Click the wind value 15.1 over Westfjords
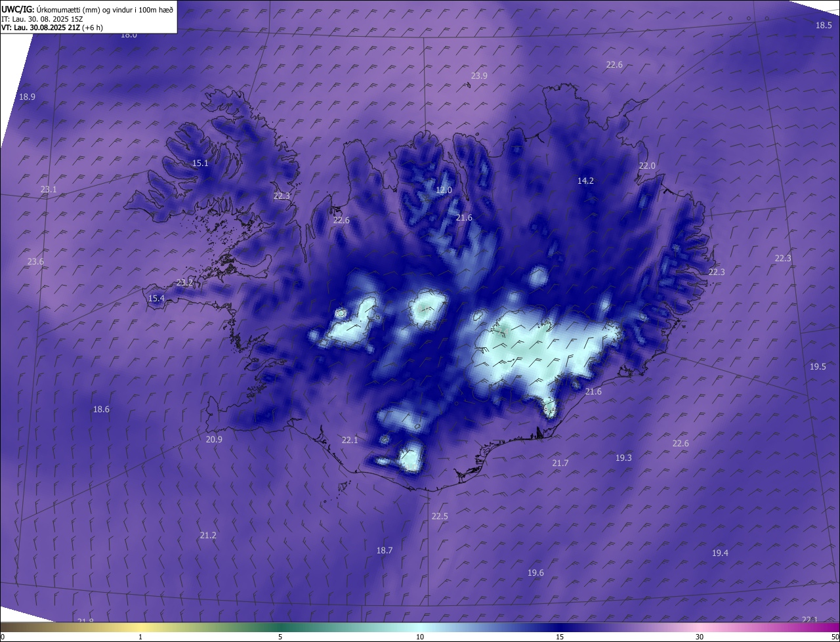The image size is (840, 642). coord(200,163)
